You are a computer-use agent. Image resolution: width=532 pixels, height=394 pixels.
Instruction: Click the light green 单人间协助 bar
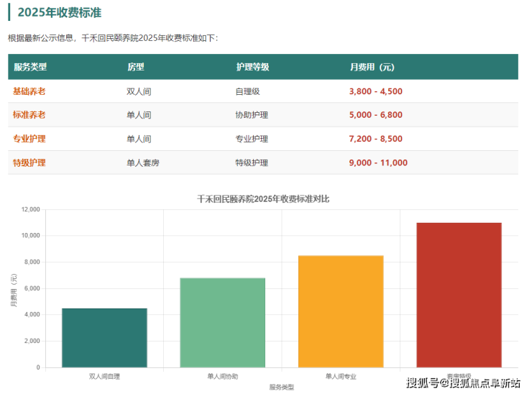tap(222, 322)
